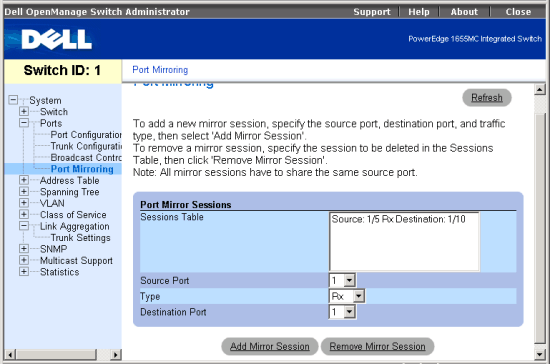This screenshot has height=364, width=550.
Task: Expand the Multicast Support node
Action: coord(24,260)
